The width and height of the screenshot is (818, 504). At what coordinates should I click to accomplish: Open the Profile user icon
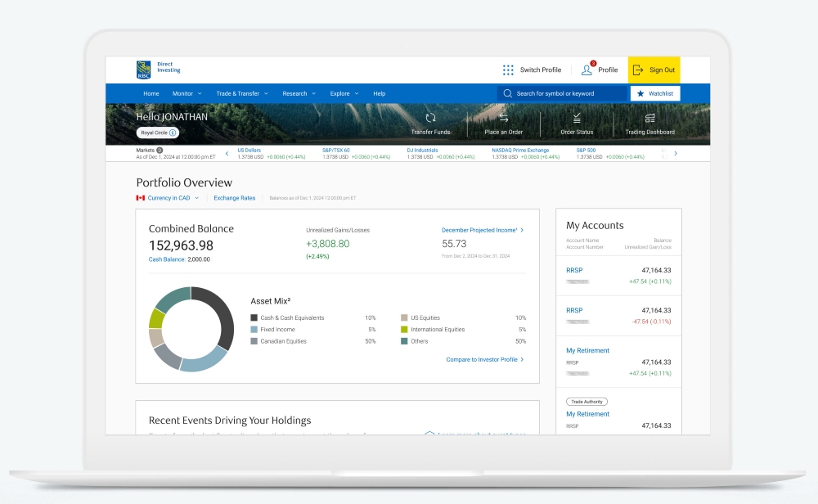(x=587, y=70)
